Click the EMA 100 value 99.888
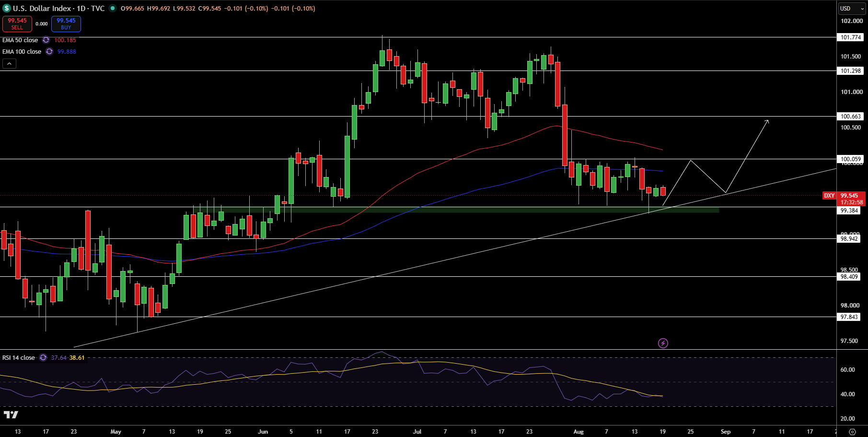Image resolution: width=868 pixels, height=437 pixels. click(67, 52)
